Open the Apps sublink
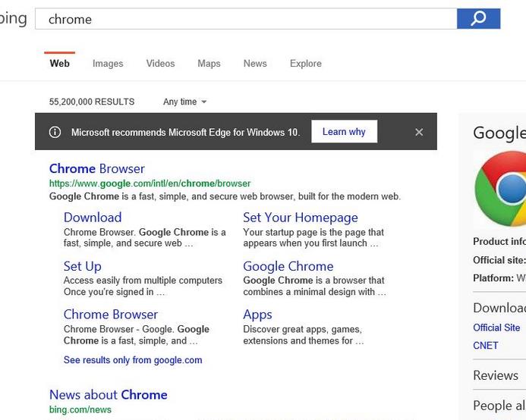 pyautogui.click(x=257, y=315)
